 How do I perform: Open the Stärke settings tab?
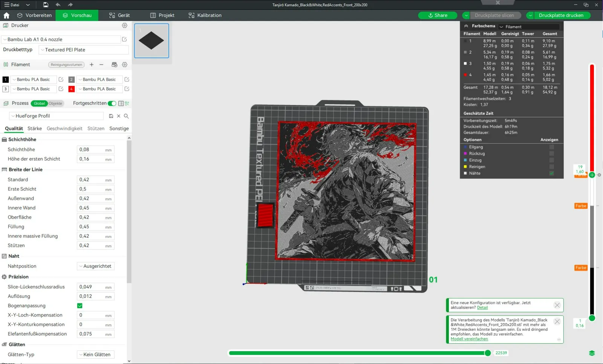[35, 128]
